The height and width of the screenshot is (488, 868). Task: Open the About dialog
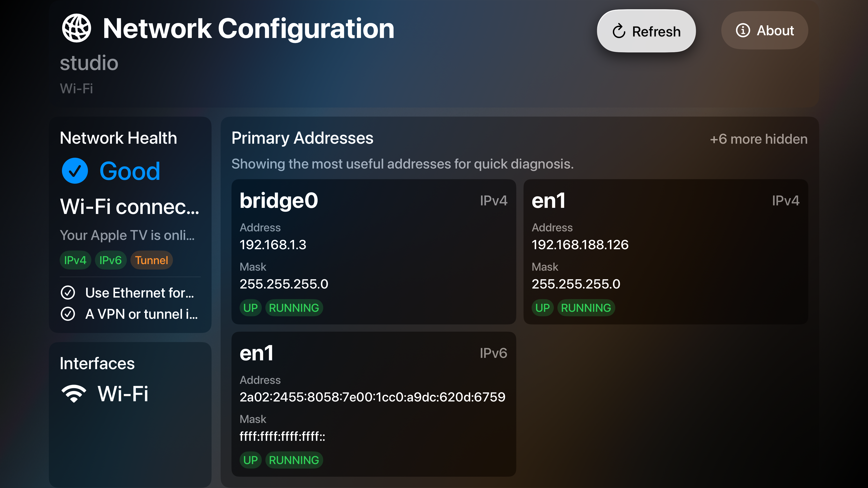point(764,30)
